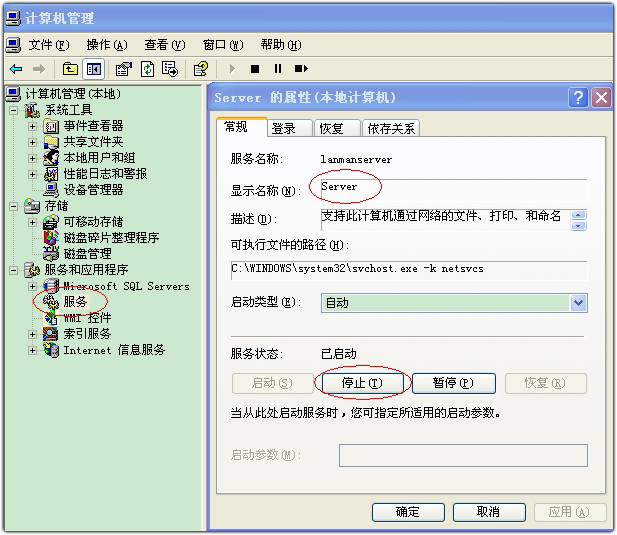Click the 性能日志和警报 icon
The width and height of the screenshot is (617, 535).
click(51, 174)
